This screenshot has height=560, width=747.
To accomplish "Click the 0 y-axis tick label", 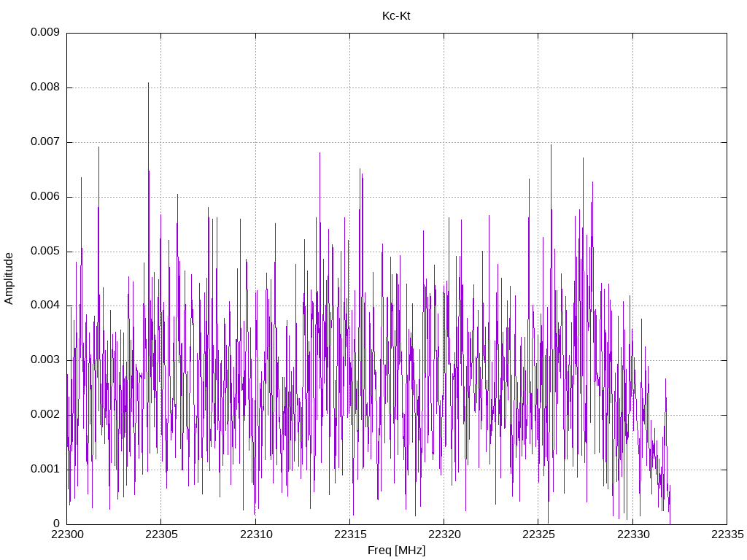I will tap(56, 524).
